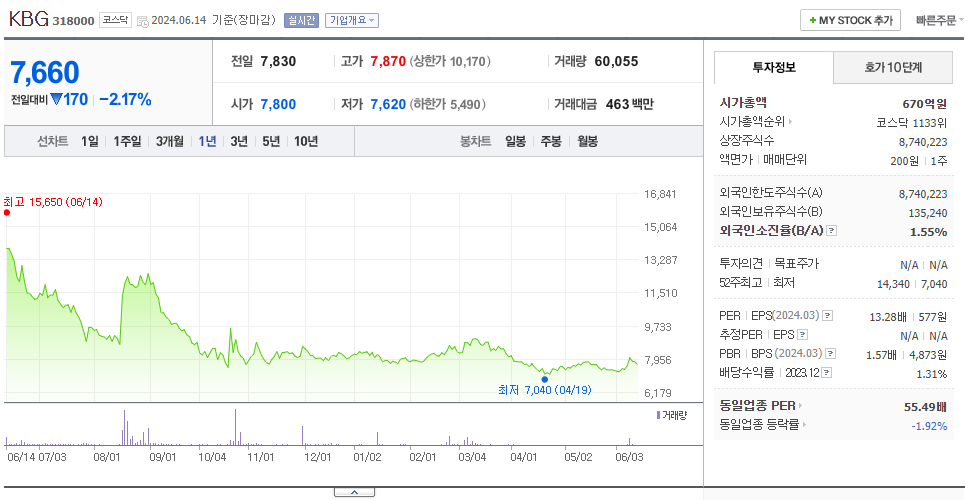Click MY STOCK 추가 button

tap(851, 20)
